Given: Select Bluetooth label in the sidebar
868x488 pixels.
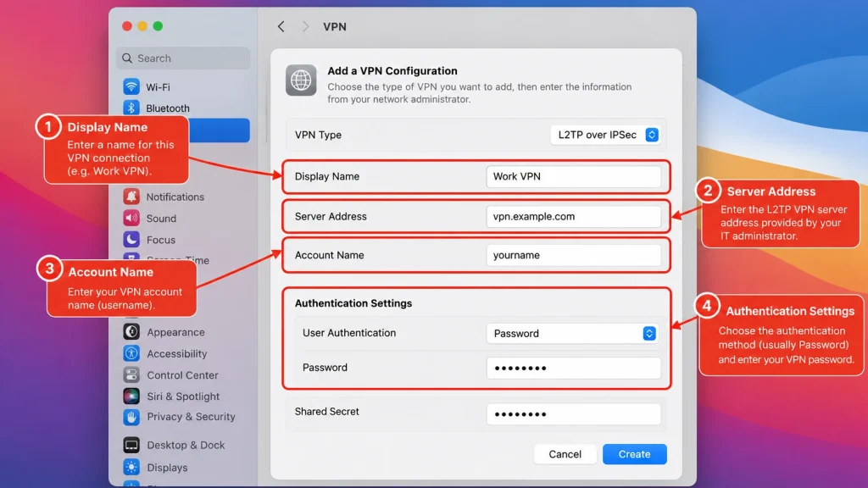Looking at the screenshot, I should [168, 108].
